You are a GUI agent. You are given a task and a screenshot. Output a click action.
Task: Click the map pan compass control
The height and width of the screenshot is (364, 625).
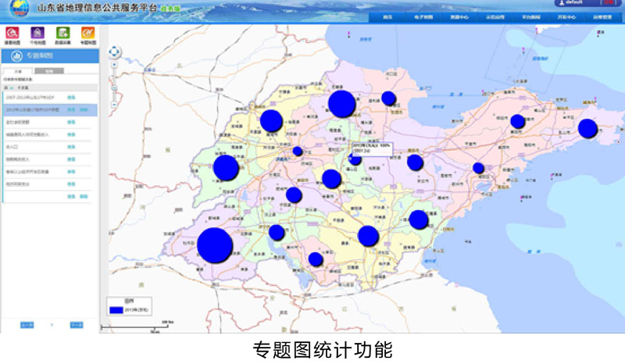pos(114,52)
